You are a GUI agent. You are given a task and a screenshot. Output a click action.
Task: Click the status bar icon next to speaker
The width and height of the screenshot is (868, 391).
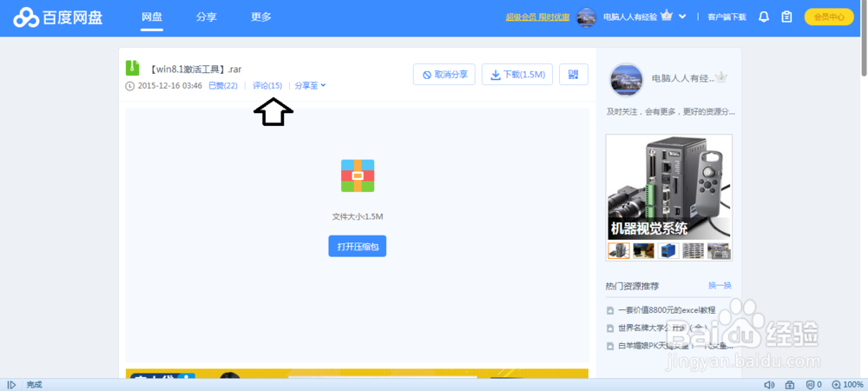tap(790, 385)
